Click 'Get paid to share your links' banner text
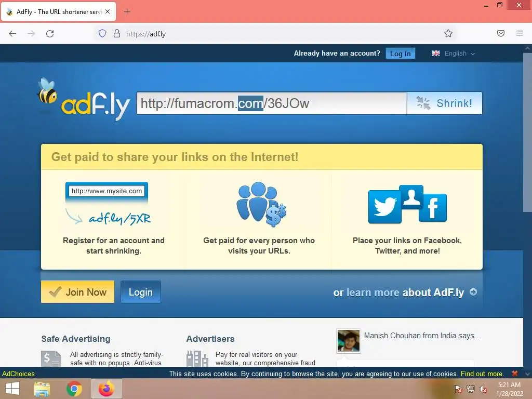The image size is (532, 399). pyautogui.click(x=175, y=157)
